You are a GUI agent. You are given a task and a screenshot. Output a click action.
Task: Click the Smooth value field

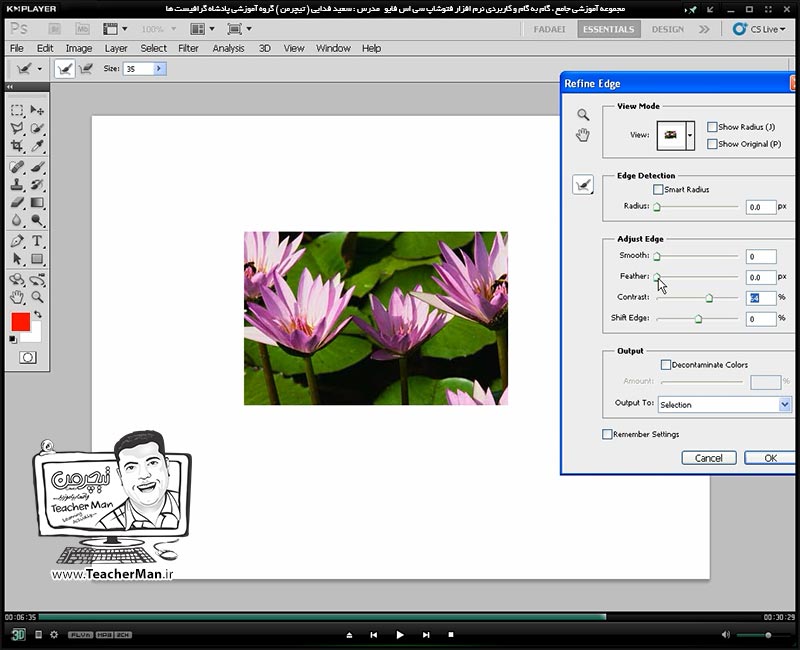click(761, 256)
